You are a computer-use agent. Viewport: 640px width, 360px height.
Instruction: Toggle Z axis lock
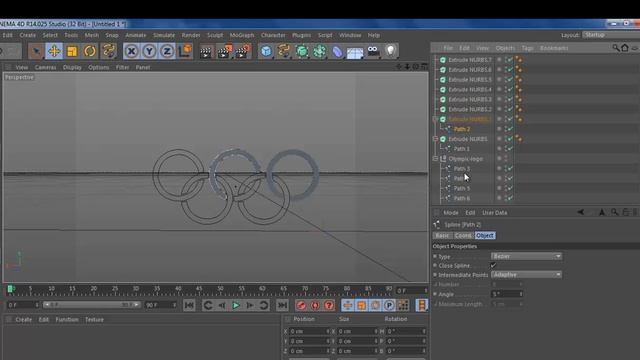click(x=167, y=51)
